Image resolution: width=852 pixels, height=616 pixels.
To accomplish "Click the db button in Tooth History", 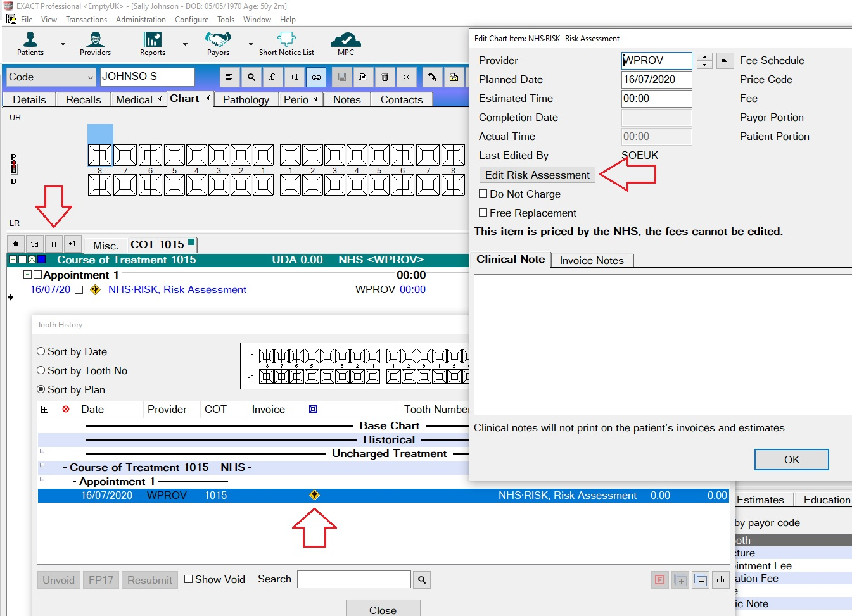I will 720,579.
